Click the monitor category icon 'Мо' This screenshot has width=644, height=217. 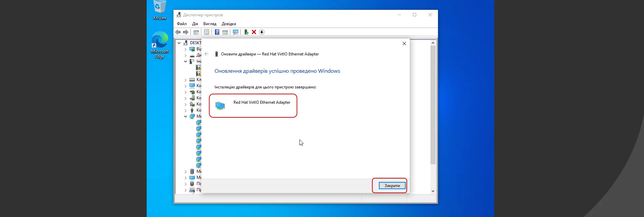192,178
